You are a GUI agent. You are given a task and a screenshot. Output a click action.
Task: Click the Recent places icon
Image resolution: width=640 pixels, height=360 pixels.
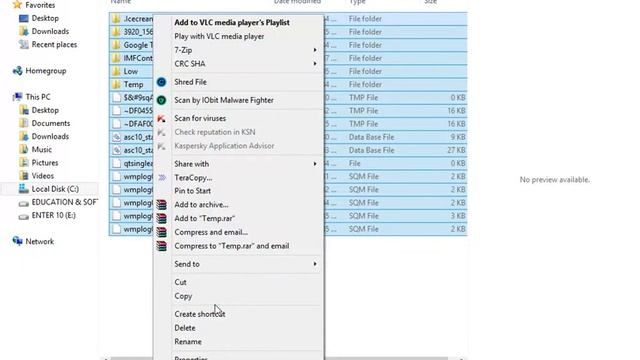24,44
